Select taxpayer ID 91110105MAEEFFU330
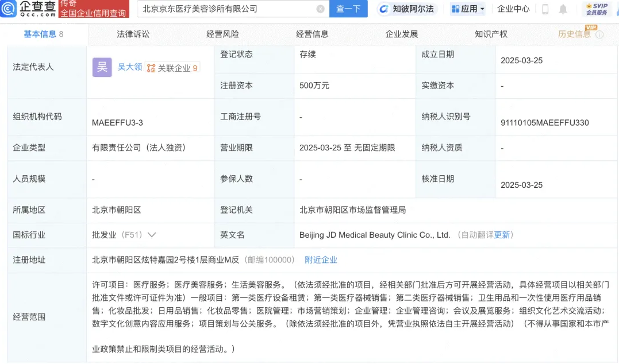The height and width of the screenshot is (364, 619). (x=545, y=123)
